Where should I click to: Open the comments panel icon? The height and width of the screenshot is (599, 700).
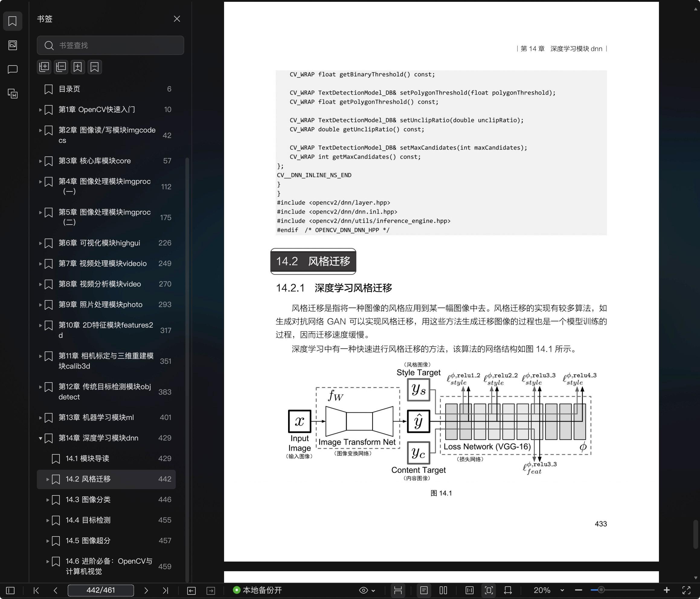pyautogui.click(x=12, y=69)
